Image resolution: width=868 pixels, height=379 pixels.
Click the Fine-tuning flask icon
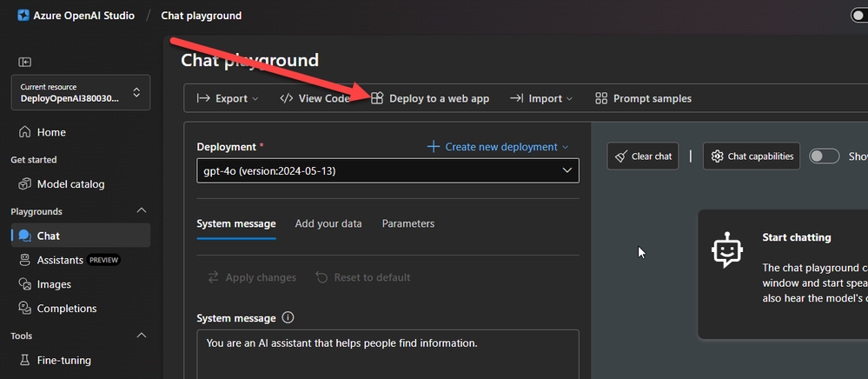click(24, 360)
